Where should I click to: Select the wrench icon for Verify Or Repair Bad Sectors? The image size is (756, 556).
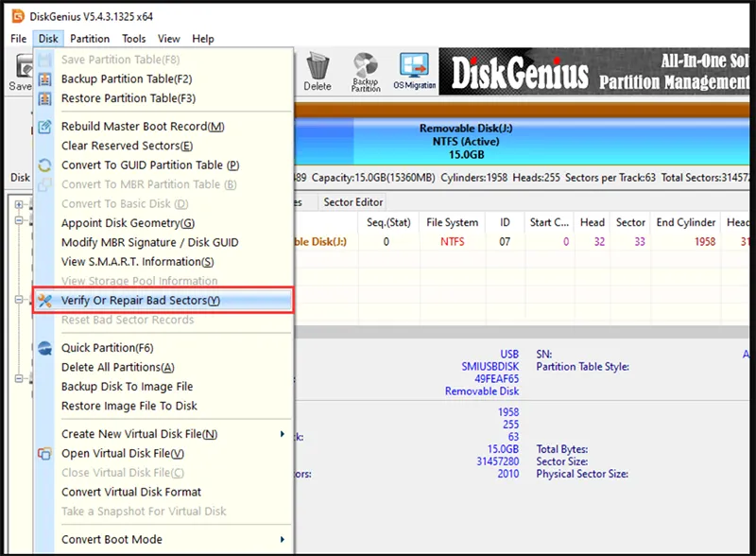point(44,301)
